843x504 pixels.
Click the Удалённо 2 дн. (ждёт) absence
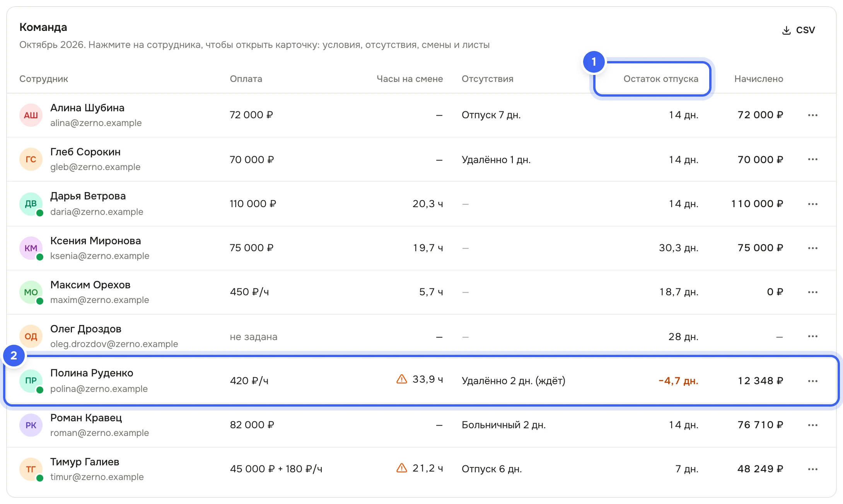[514, 381]
